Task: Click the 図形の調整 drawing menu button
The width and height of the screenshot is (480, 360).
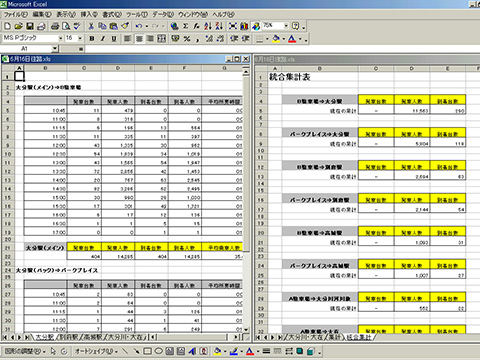Action: (x=25, y=351)
